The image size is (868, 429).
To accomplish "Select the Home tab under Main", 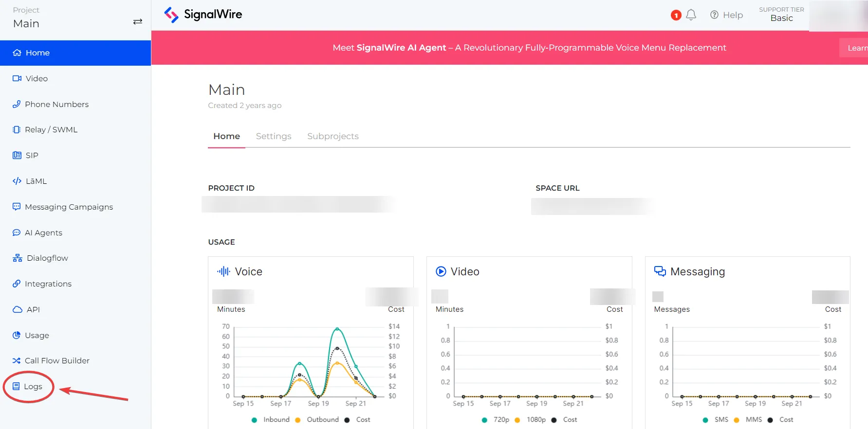I will (x=226, y=136).
